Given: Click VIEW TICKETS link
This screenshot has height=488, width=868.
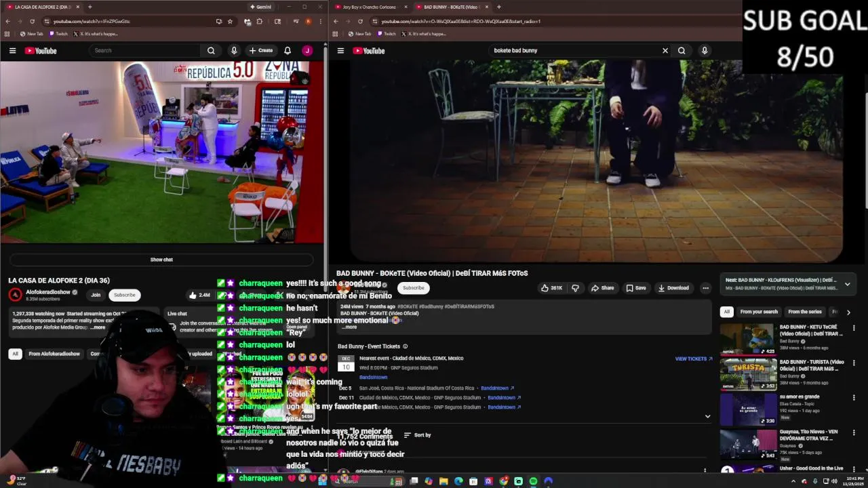Looking at the screenshot, I should (x=694, y=359).
